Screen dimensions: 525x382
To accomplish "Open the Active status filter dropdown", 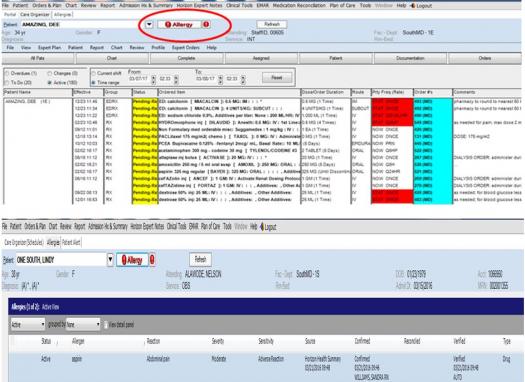I will (x=28, y=324).
